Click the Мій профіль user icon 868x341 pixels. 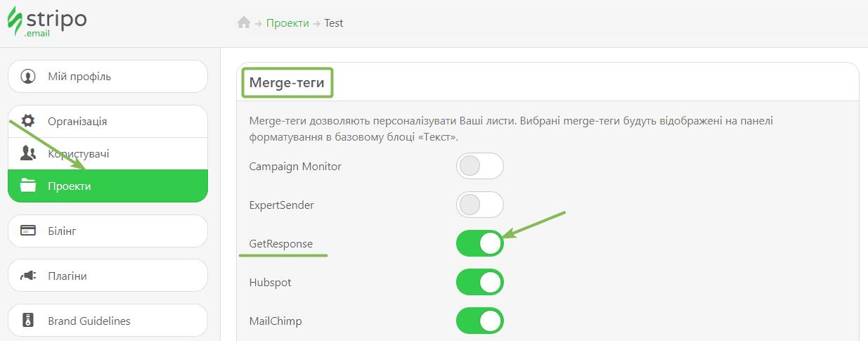click(28, 77)
